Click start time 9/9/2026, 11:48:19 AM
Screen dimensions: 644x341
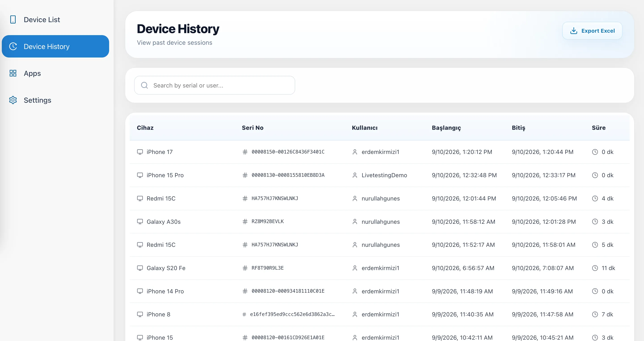[x=462, y=291]
